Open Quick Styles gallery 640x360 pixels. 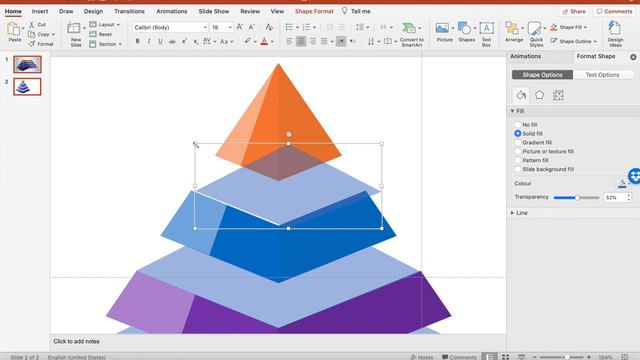[536, 34]
